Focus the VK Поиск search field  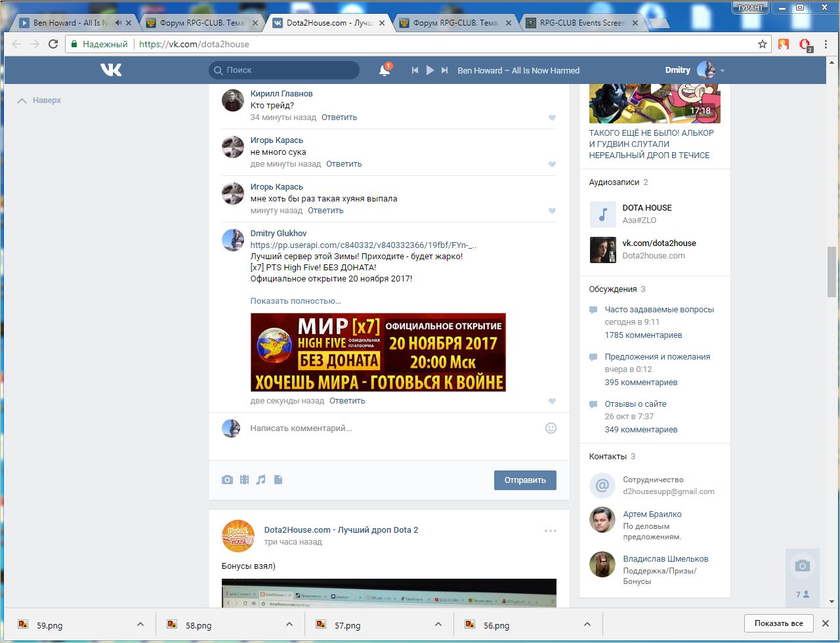point(284,70)
